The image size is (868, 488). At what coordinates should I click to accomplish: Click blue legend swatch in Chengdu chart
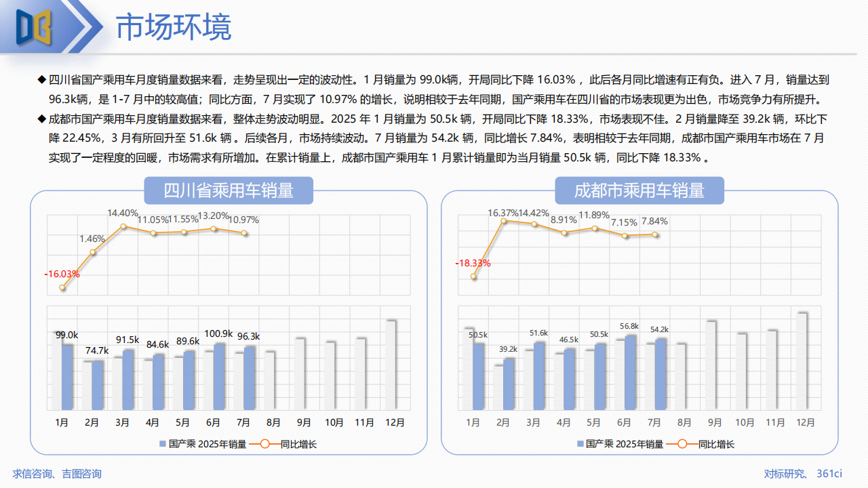580,444
